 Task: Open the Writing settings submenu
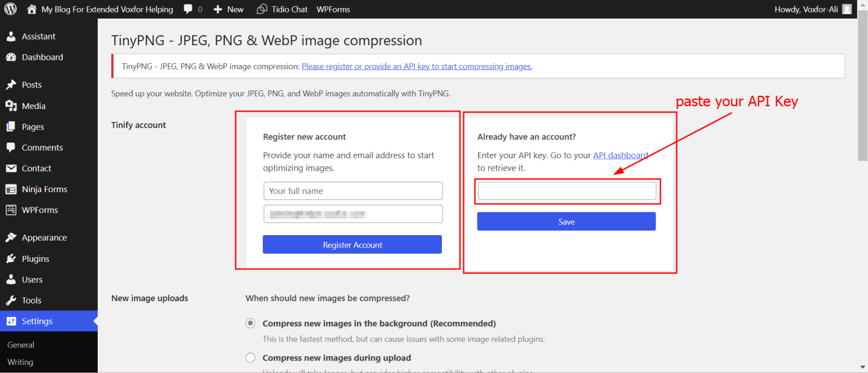click(x=20, y=362)
